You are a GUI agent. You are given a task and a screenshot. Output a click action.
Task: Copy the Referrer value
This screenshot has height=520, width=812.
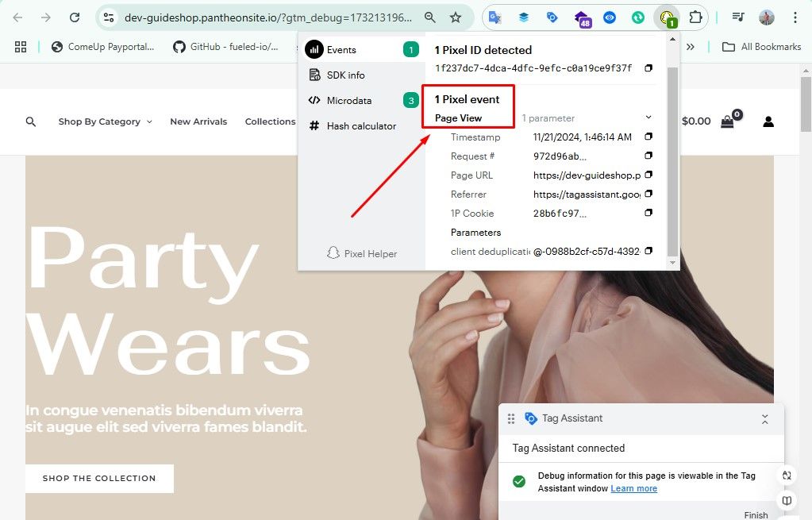coord(648,193)
